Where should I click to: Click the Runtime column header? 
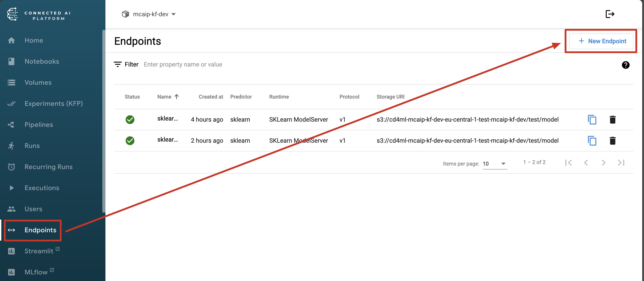coord(279,97)
